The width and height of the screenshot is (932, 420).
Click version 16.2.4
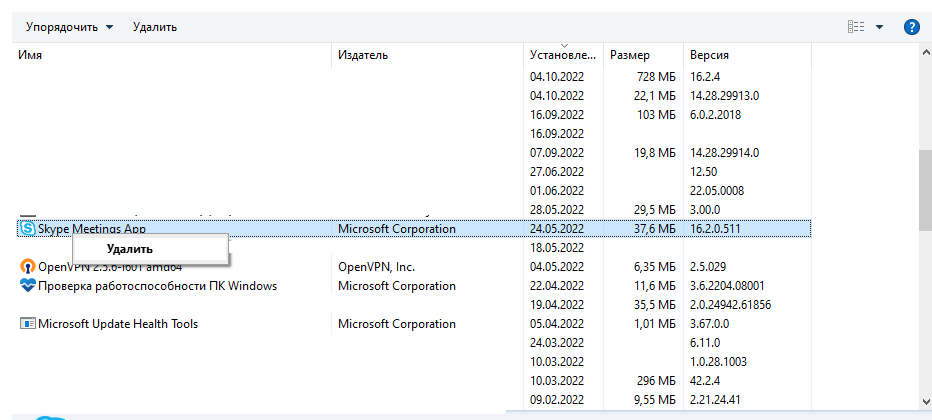[705, 77]
